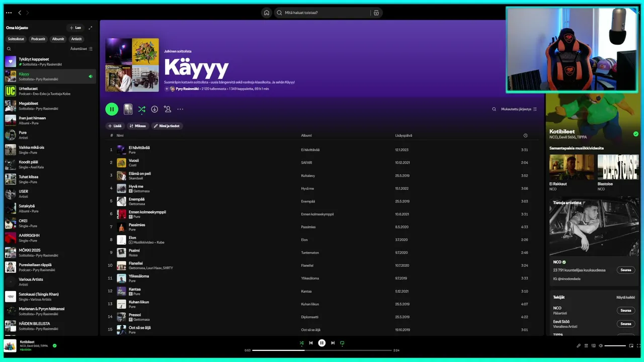Follow NCO in the artist card
Viewport: 644px width, 362px height.
tap(626, 270)
